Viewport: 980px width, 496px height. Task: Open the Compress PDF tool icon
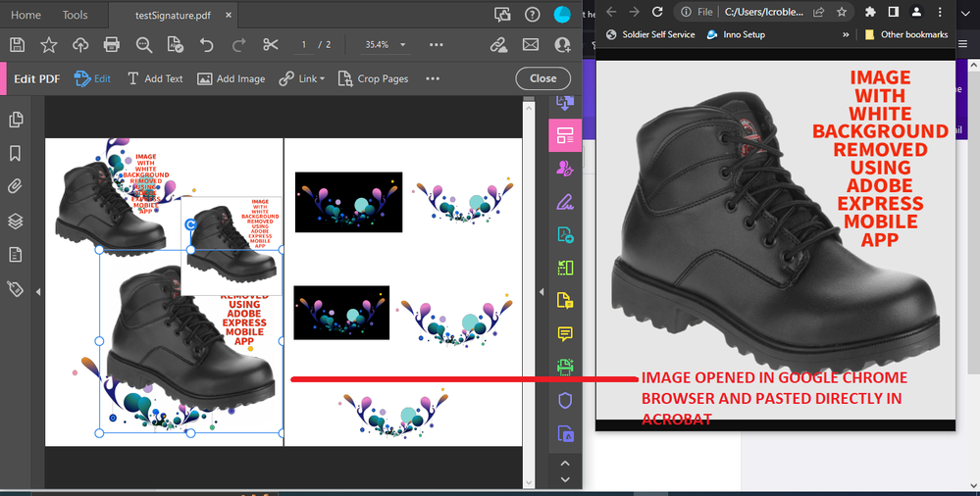point(565,433)
